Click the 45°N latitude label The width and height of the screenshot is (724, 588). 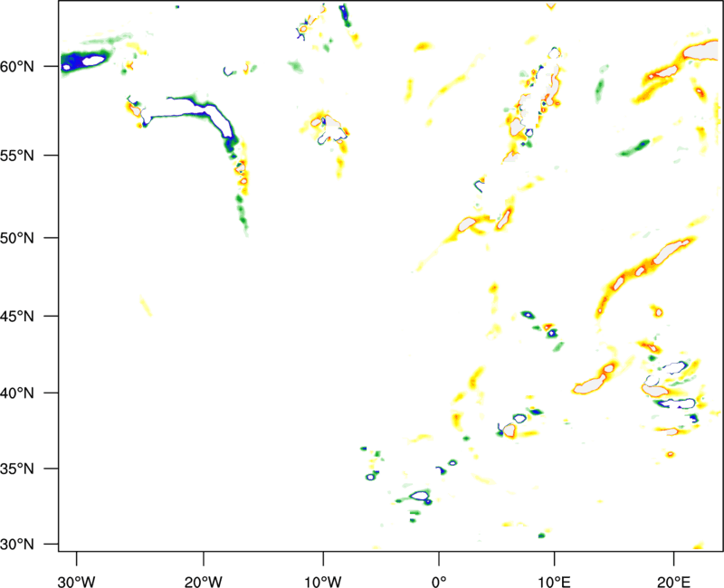17,316
